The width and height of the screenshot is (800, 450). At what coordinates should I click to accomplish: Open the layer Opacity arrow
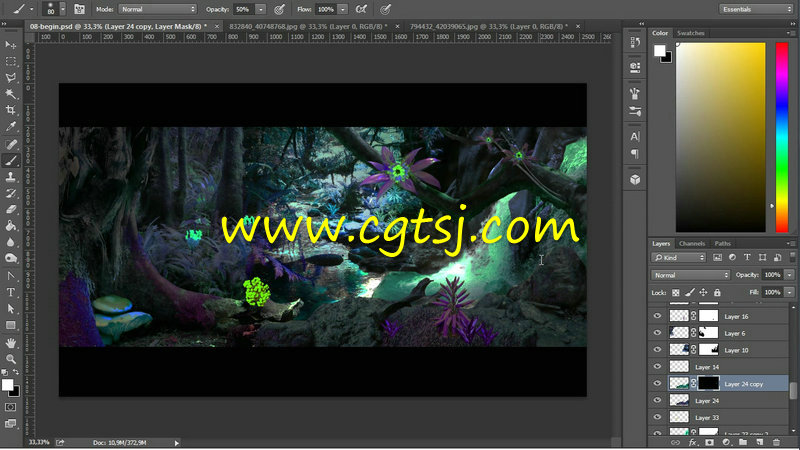tap(789, 275)
